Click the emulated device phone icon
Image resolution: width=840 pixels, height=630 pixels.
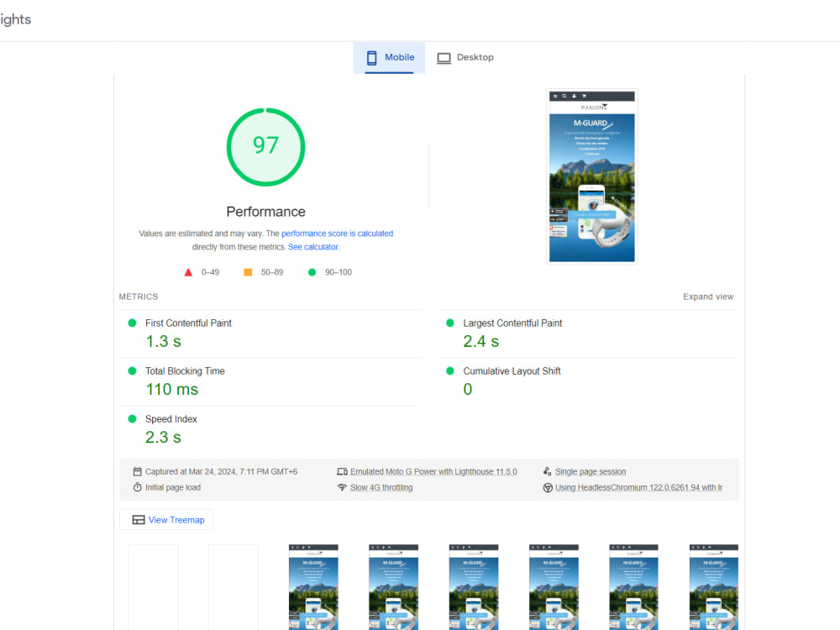click(x=342, y=471)
